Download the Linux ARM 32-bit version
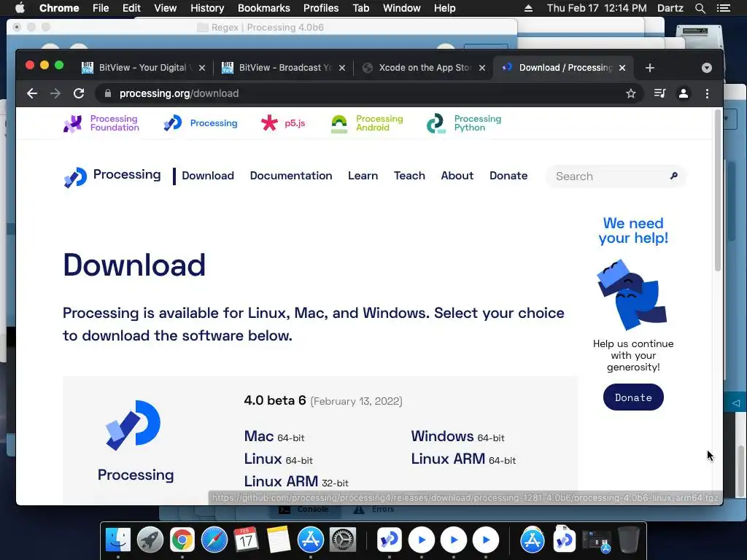 tap(296, 481)
